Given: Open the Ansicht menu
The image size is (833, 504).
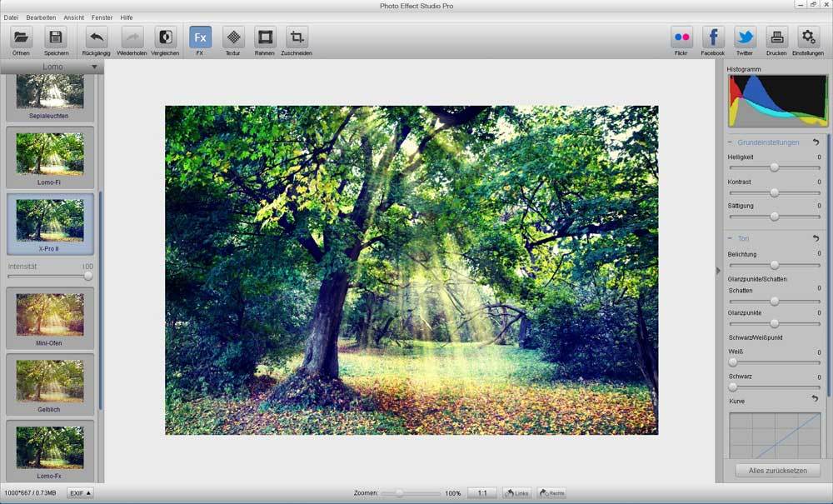Looking at the screenshot, I should pos(74,17).
